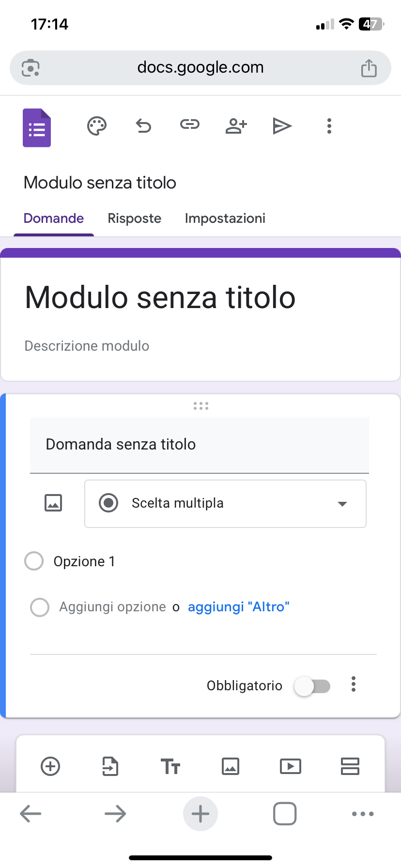Click the Domanda senza titolo question field
This screenshot has height=868, width=401.
pos(199,445)
